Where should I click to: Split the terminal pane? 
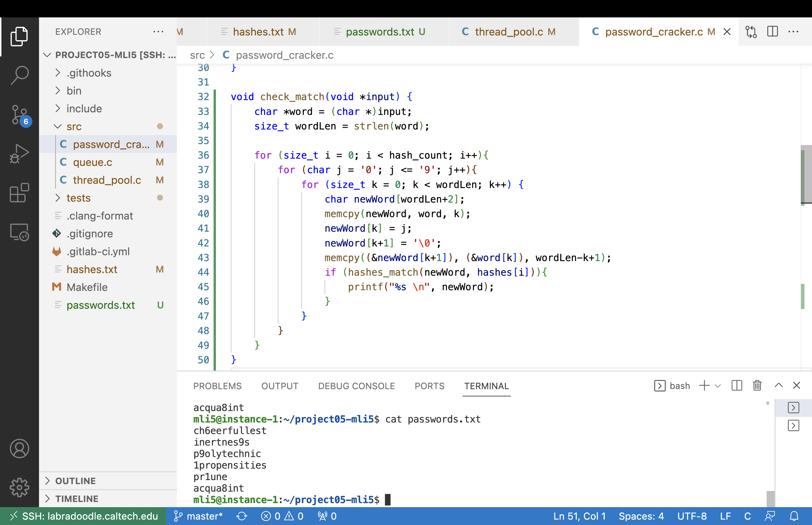737,386
